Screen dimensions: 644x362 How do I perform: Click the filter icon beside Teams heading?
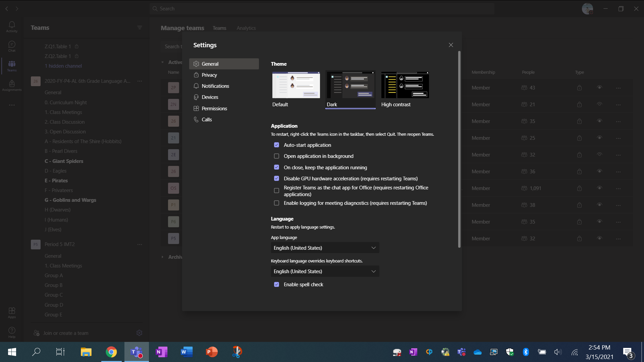[140, 27]
